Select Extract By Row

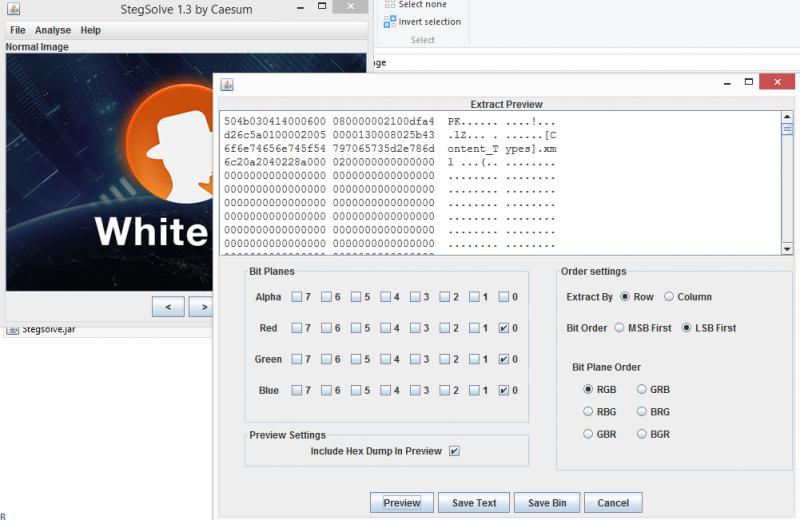click(x=625, y=296)
